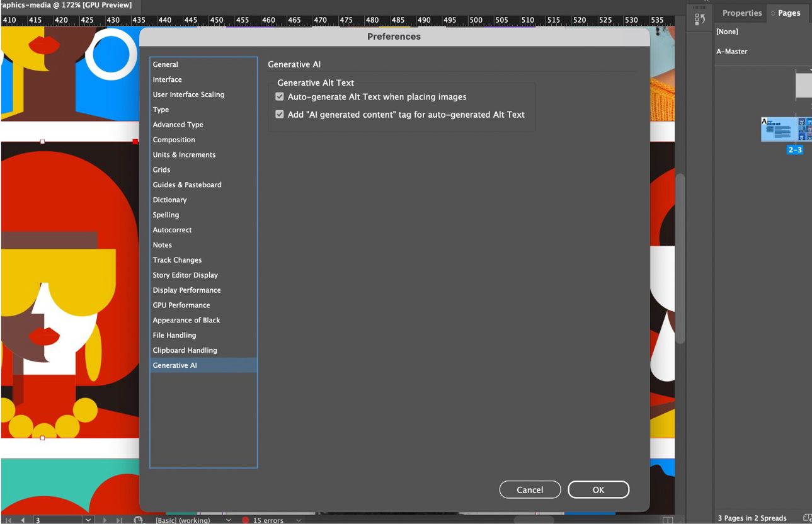Select A-Master in the Pages panel
This screenshot has height=524, width=812.
point(731,51)
